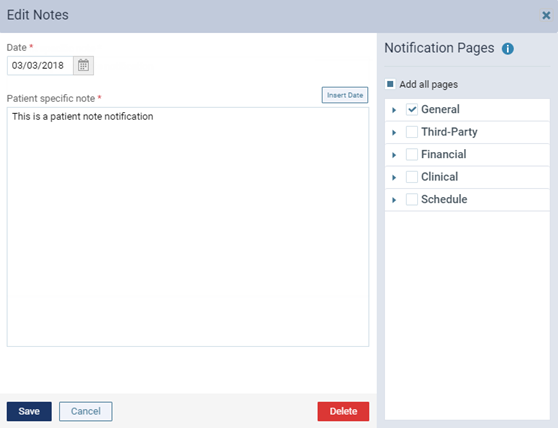Expand the Schedule node arrow
Screen dimensions: 558x428
tap(394, 200)
